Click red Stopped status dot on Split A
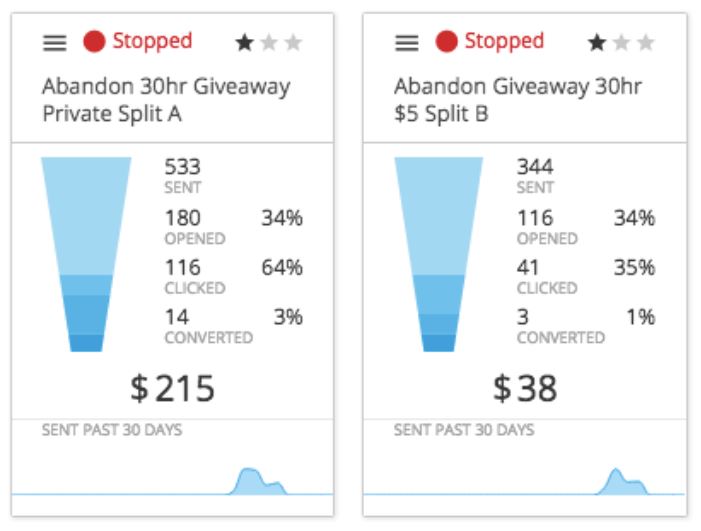Image resolution: width=701 pixels, height=531 pixels. tap(94, 42)
